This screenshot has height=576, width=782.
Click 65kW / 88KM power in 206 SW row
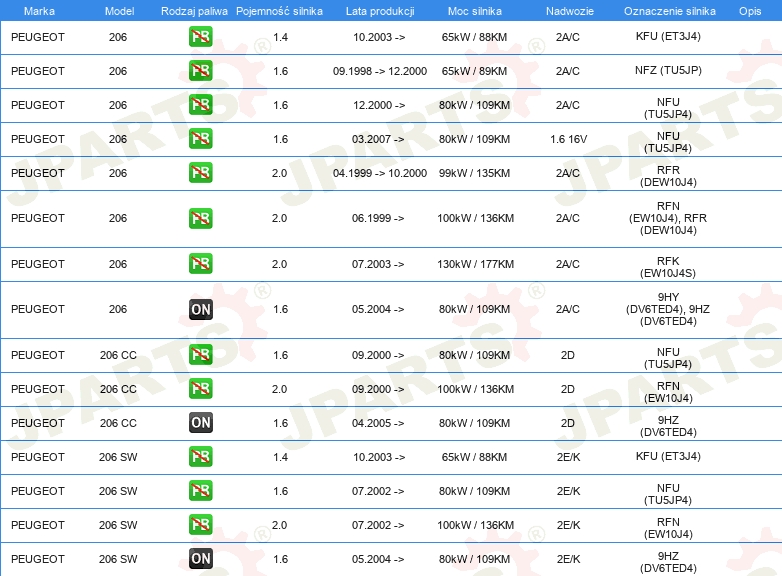[x=474, y=457]
